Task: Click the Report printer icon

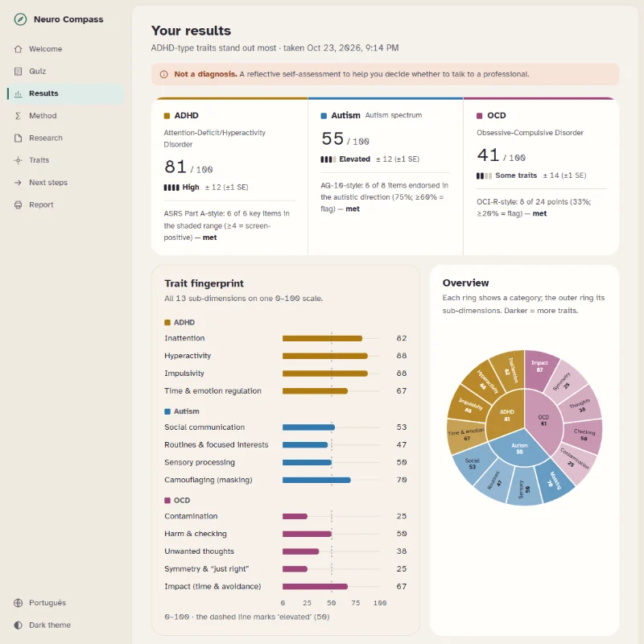Action: pos(18,204)
